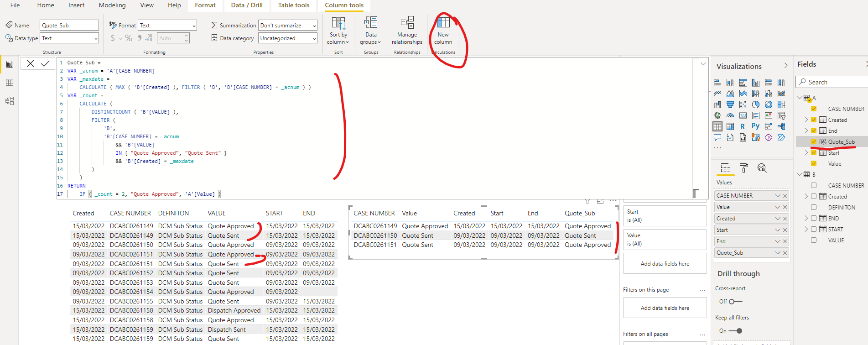Viewport: 868px width, 345px height.
Task: Select the Slicer visualization icon
Action: click(x=781, y=115)
